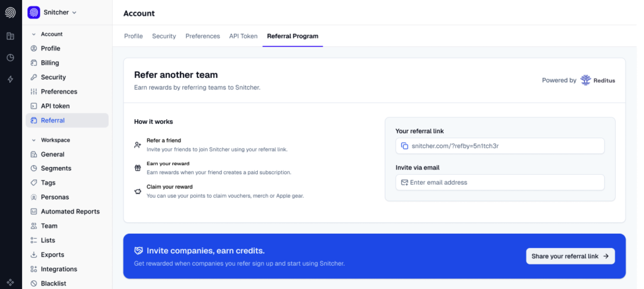Open Billing in the sidebar
Viewport: 644px width, 289px height.
click(x=50, y=63)
